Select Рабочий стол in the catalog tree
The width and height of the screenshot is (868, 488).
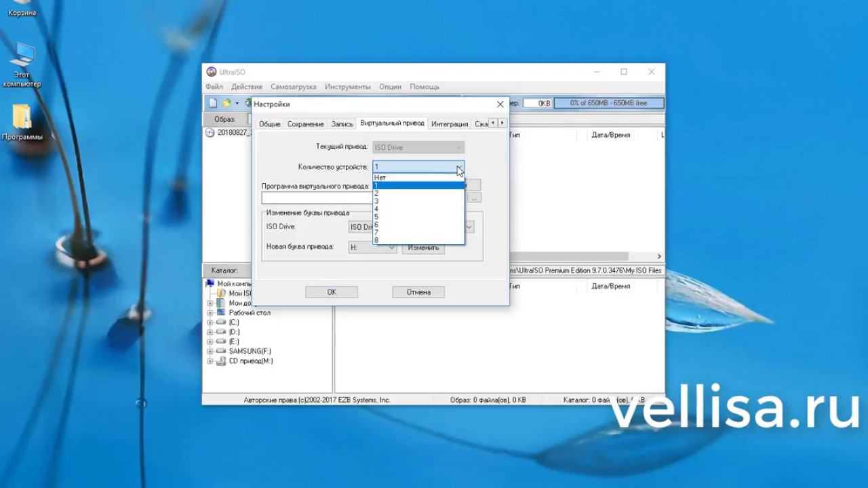(x=250, y=313)
